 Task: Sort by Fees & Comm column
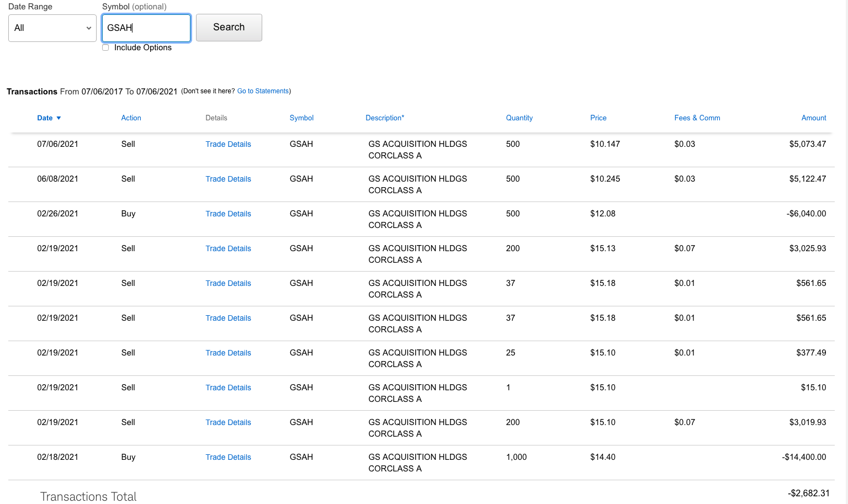click(697, 118)
